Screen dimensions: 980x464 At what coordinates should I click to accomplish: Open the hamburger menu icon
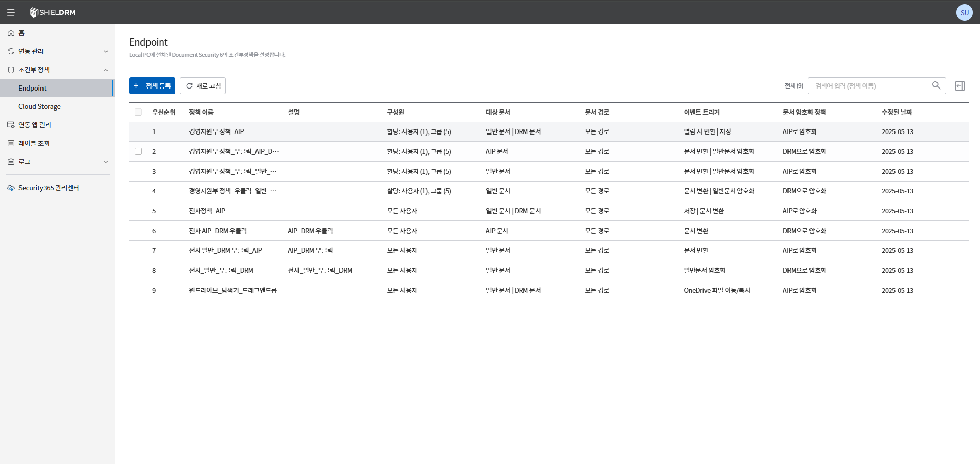[11, 12]
